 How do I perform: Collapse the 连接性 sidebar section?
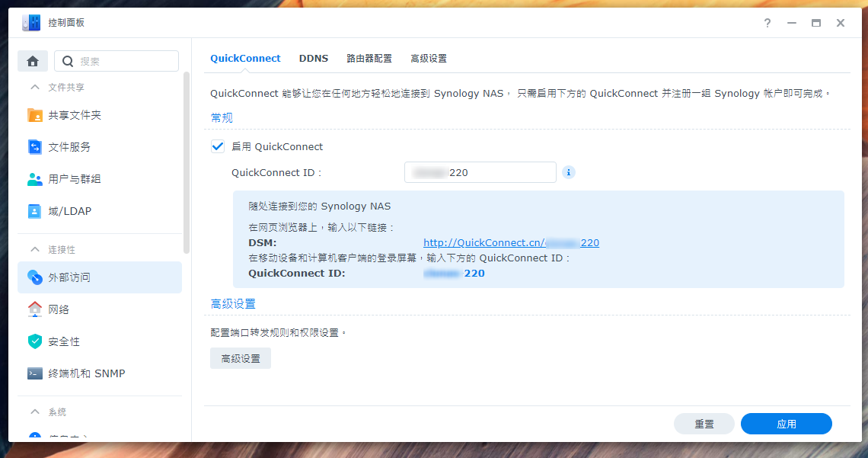point(35,250)
